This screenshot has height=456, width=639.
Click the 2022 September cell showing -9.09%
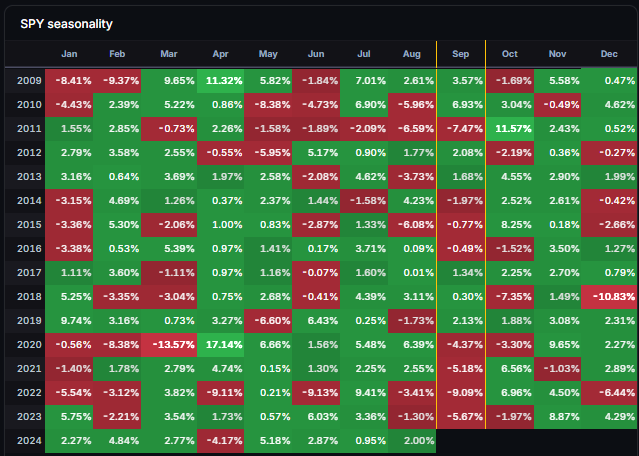461,393
